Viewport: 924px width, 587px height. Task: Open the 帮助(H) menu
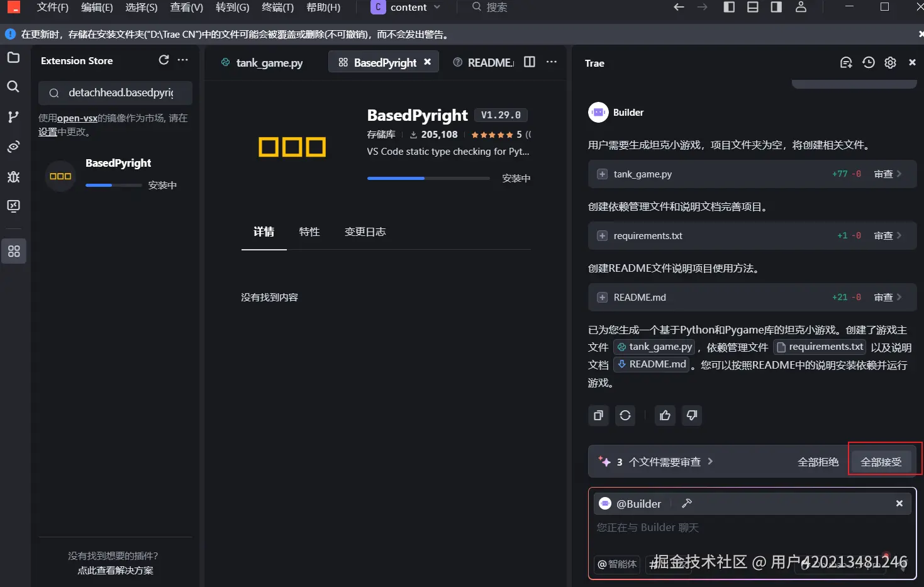pyautogui.click(x=323, y=7)
